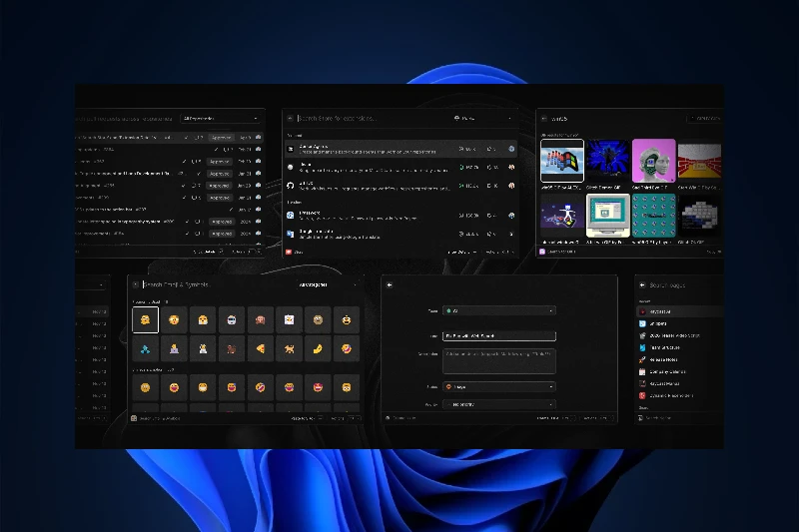Open the Team dropdown in issue form
Viewport: 799px width, 532px height.
(498, 310)
